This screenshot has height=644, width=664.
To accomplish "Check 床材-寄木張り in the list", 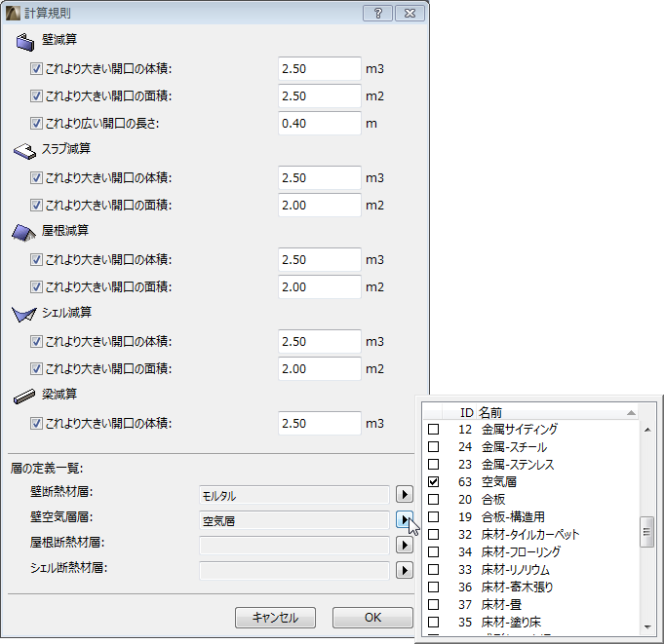I will click(x=433, y=587).
